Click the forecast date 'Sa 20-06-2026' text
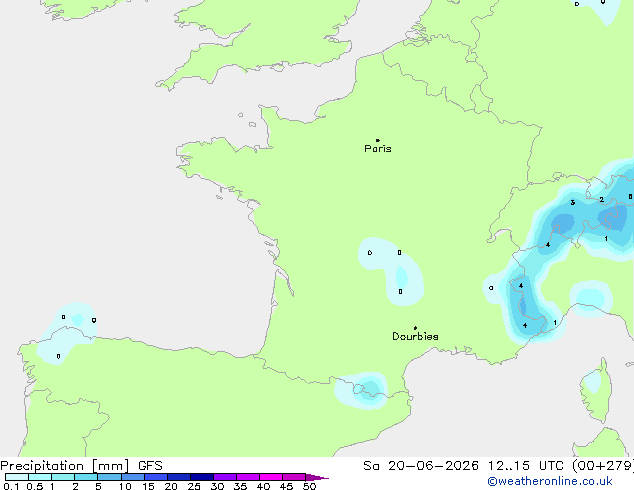 pos(421,466)
